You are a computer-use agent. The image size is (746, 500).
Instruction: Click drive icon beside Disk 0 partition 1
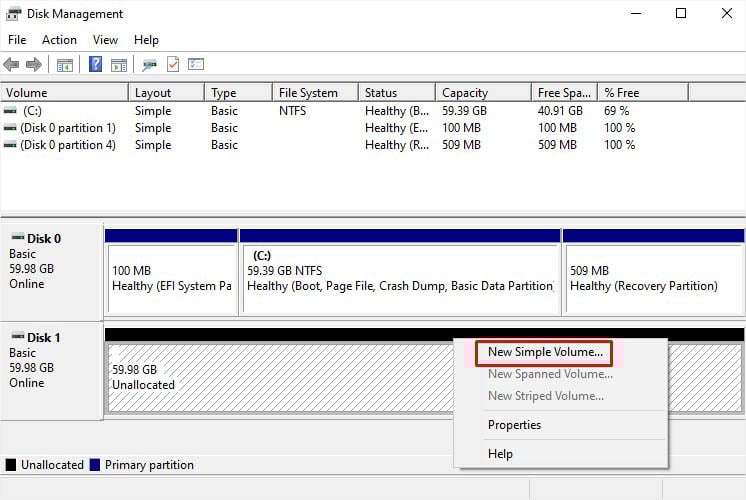tap(10, 127)
